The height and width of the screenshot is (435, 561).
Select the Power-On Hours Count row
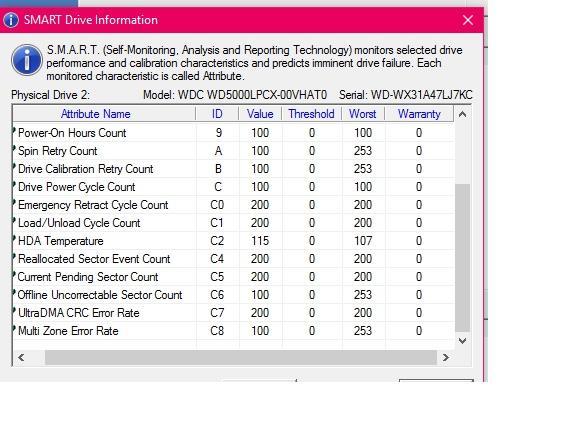point(233,133)
